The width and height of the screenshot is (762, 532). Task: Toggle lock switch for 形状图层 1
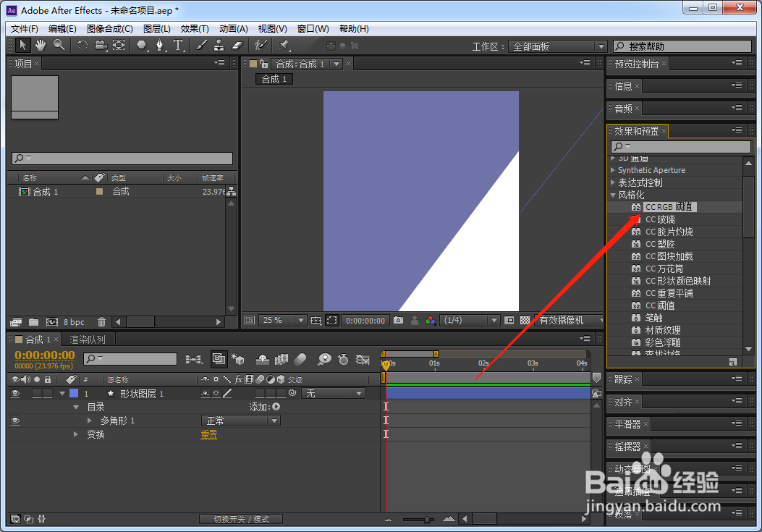point(48,394)
